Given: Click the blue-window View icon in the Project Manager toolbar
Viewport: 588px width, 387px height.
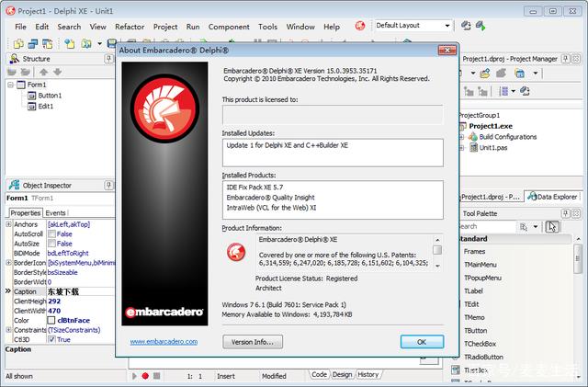Looking at the screenshot, I should [x=519, y=74].
